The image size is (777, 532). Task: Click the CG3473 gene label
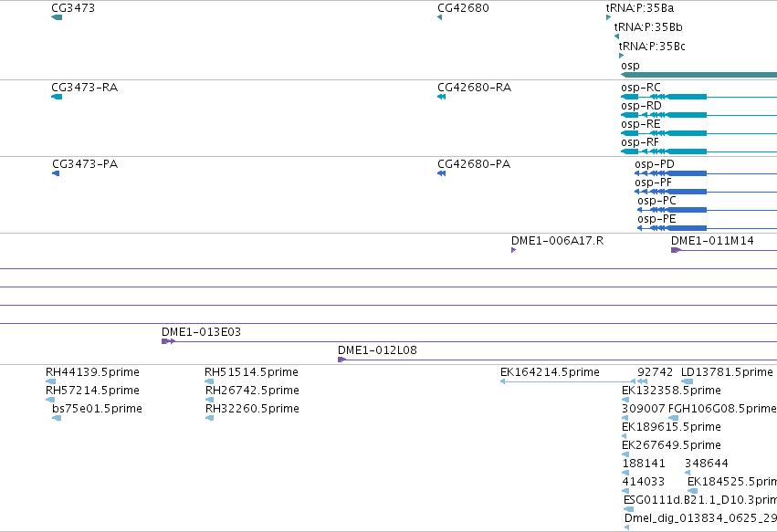pyautogui.click(x=73, y=8)
